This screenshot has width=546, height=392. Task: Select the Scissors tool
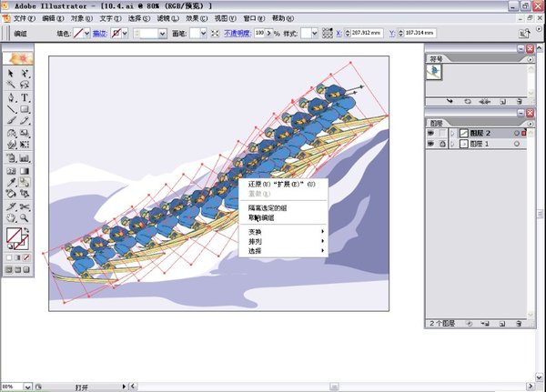[x=25, y=206]
